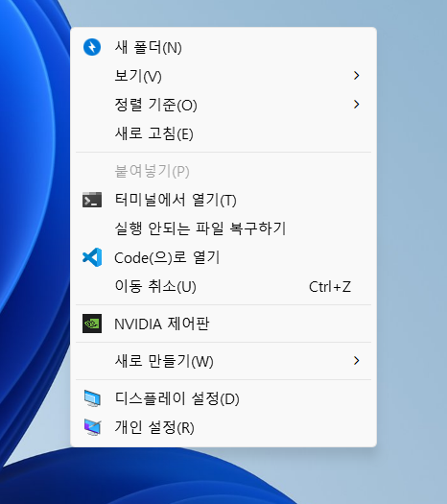Click the monitor icon beside 디스플레이 설정
The height and width of the screenshot is (504, 447).
click(x=92, y=398)
